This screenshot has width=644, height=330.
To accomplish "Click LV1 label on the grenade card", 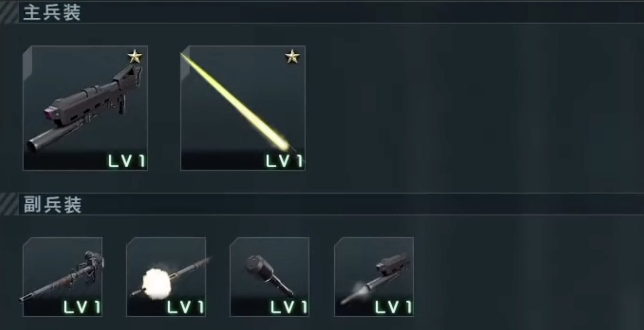I will [289, 307].
